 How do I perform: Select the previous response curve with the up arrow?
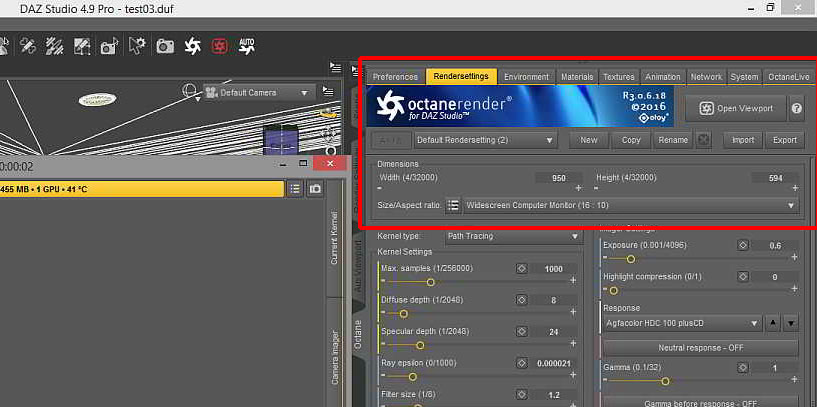tap(772, 324)
